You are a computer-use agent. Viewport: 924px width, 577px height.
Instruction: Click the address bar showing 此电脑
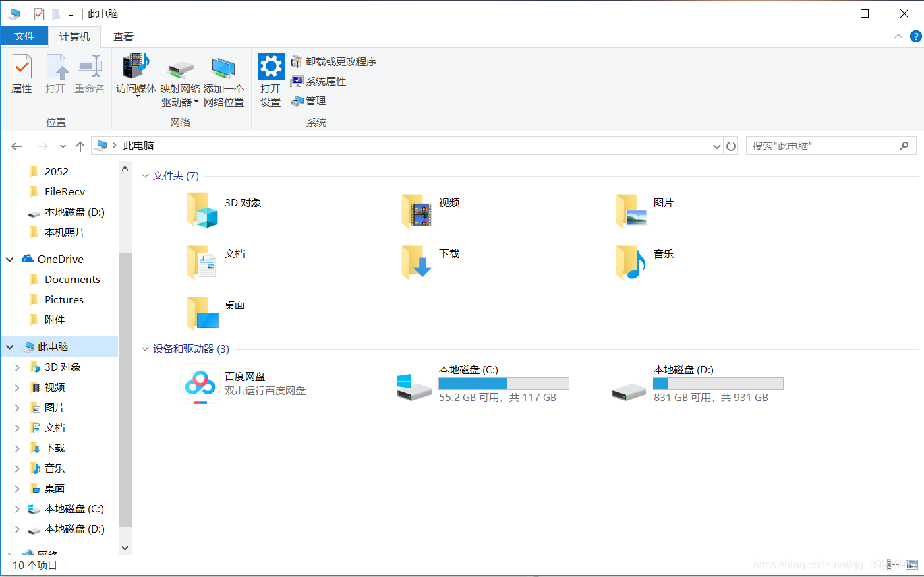[x=407, y=146]
